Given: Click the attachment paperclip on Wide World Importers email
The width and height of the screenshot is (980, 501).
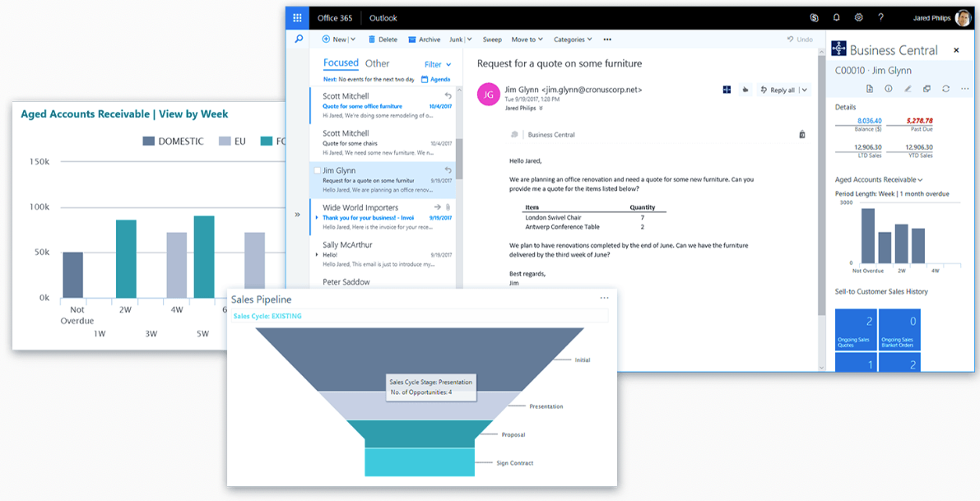Looking at the screenshot, I should 448,207.
